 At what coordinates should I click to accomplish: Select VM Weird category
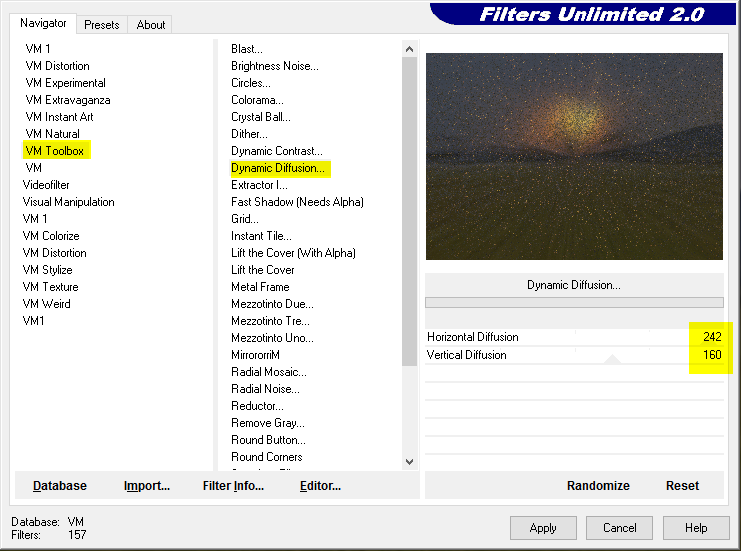46,304
